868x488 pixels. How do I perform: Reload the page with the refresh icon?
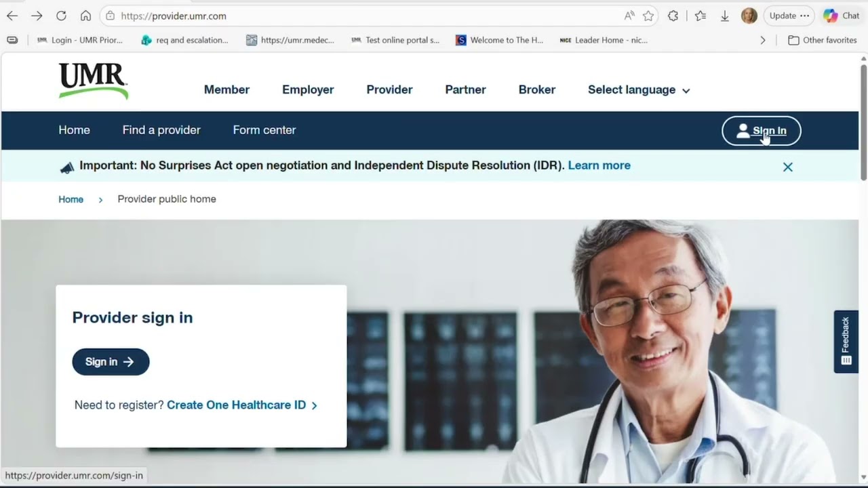(x=61, y=16)
